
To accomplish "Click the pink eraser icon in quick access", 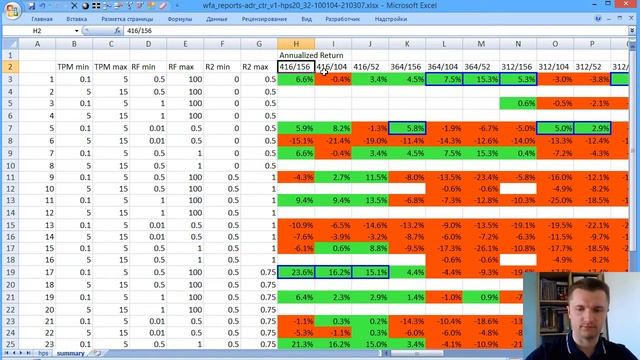I will 163,6.
